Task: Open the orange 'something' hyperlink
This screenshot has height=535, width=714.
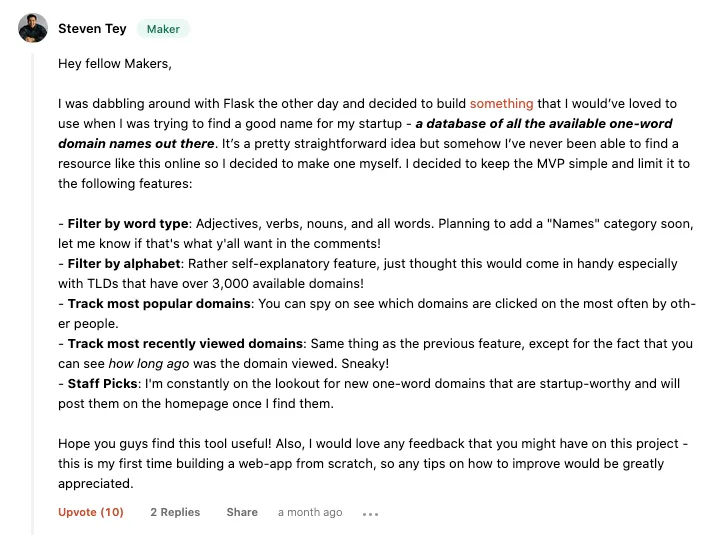Action: tap(501, 103)
